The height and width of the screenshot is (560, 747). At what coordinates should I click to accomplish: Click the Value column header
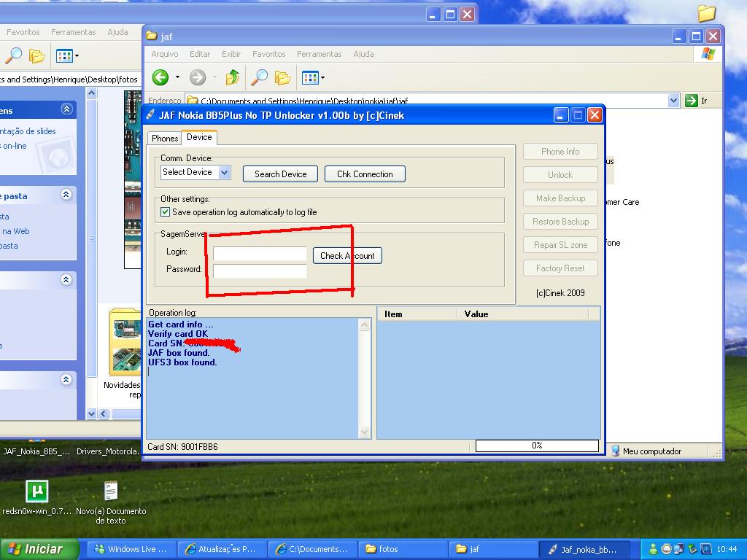pyautogui.click(x=522, y=314)
